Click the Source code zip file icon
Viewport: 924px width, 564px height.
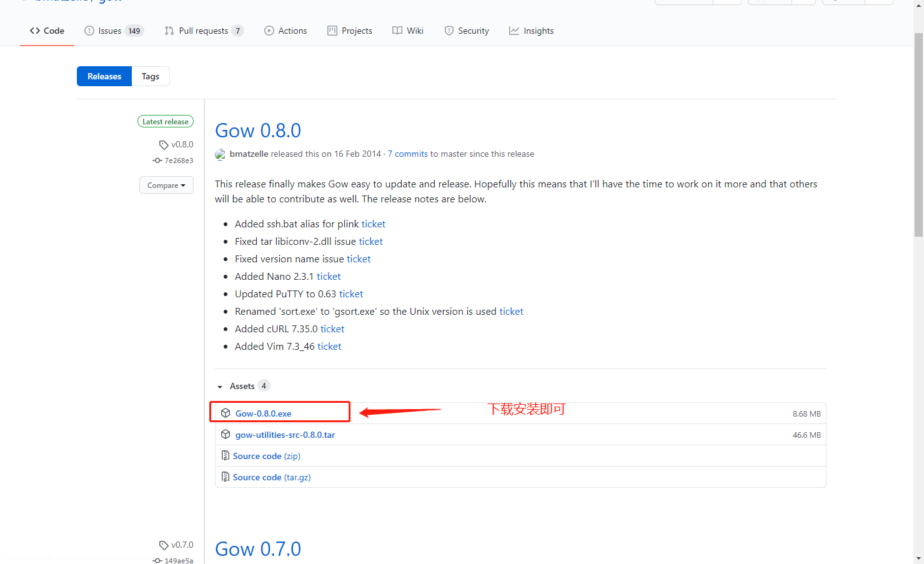coord(226,455)
